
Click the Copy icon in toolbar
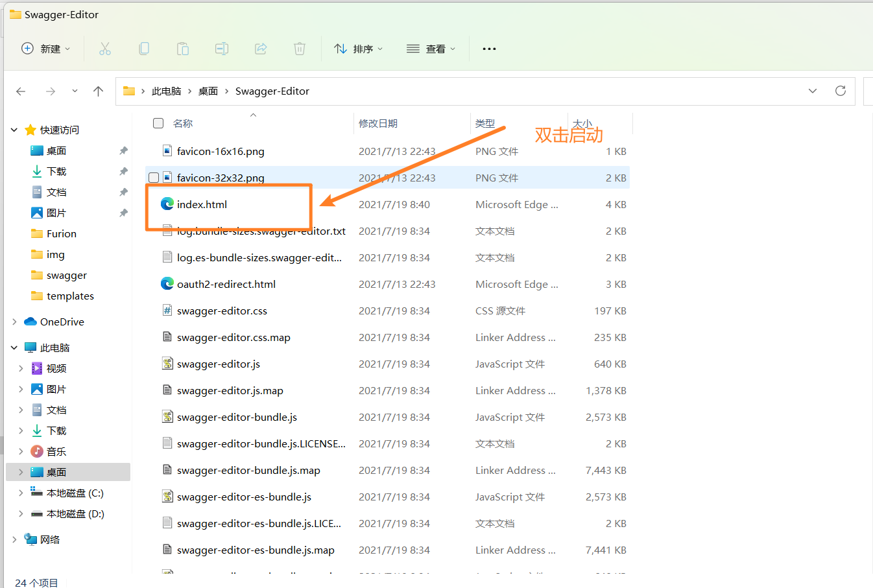click(x=144, y=49)
